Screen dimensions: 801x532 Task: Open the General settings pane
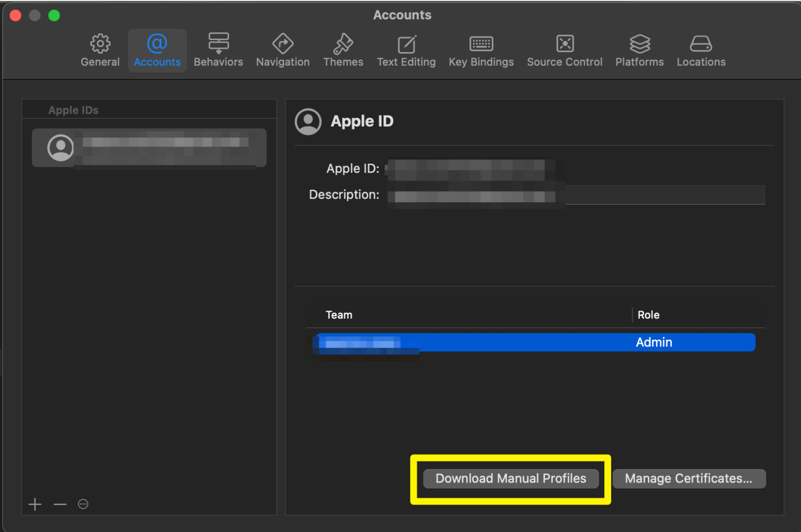click(x=100, y=50)
